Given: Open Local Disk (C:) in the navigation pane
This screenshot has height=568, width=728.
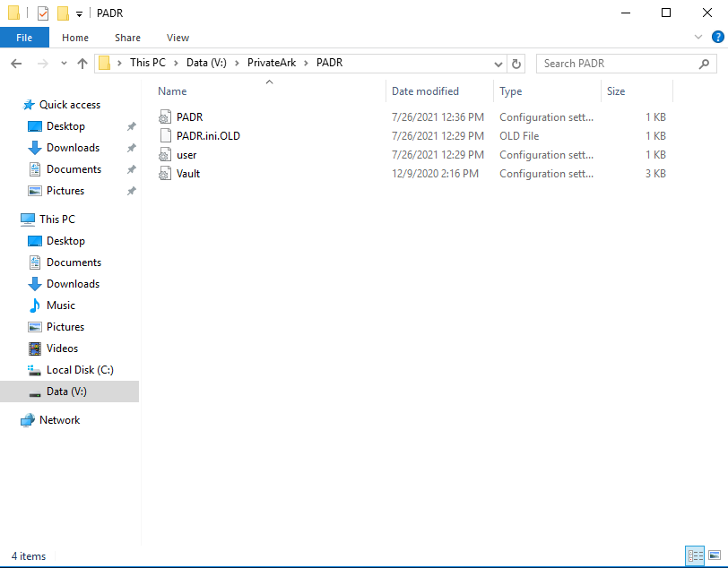Looking at the screenshot, I should pos(80,369).
